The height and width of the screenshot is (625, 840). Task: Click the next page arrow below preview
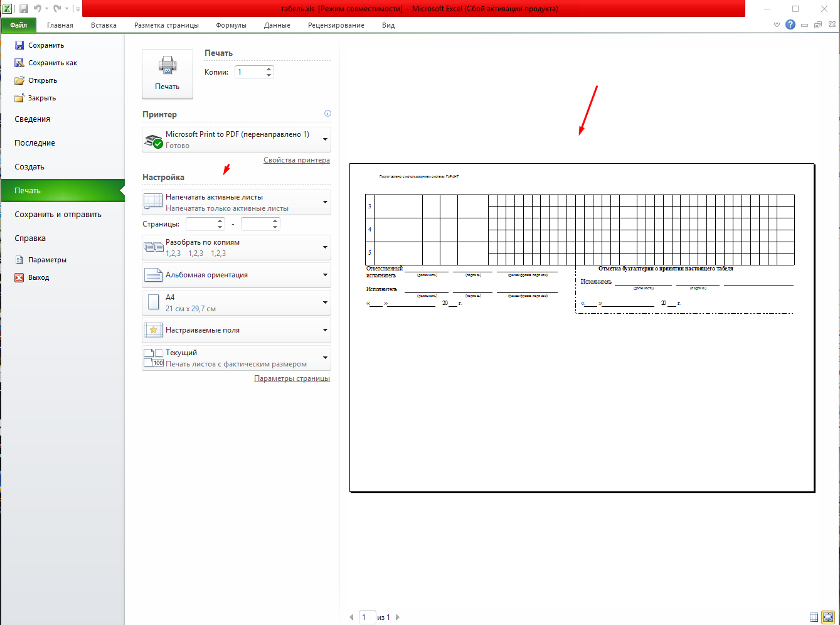point(397,617)
